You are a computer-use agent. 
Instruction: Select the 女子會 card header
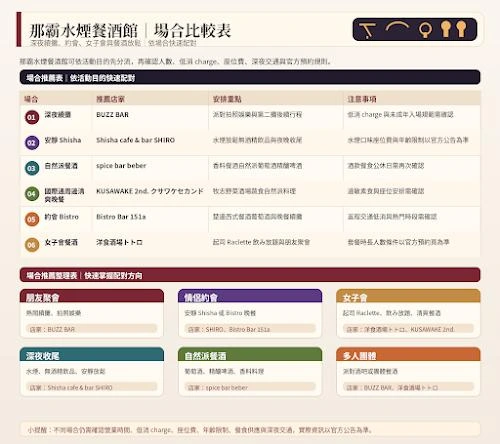408,296
